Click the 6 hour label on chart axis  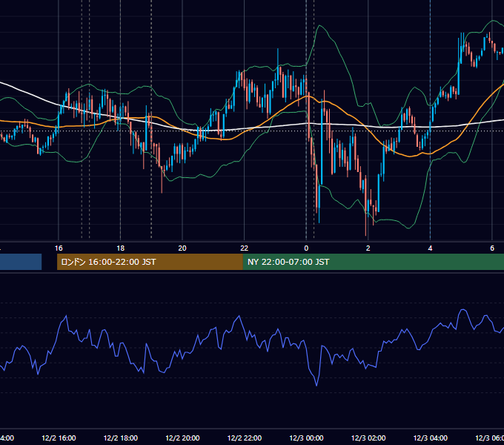click(492, 248)
